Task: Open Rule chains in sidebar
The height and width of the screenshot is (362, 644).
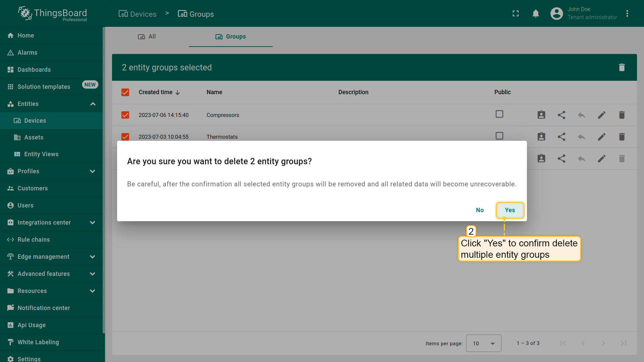Action: 34,240
